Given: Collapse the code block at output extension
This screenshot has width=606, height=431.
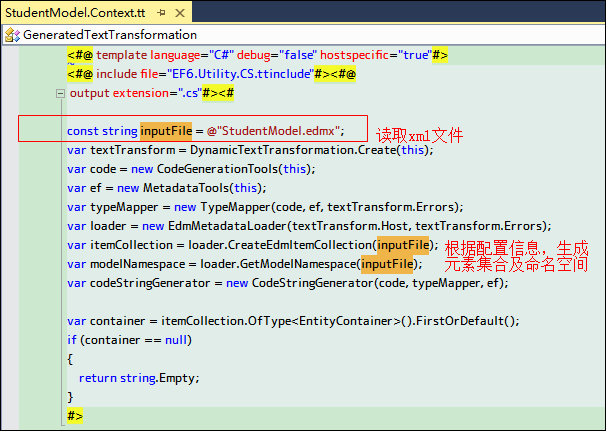Looking at the screenshot, I should click(60, 93).
